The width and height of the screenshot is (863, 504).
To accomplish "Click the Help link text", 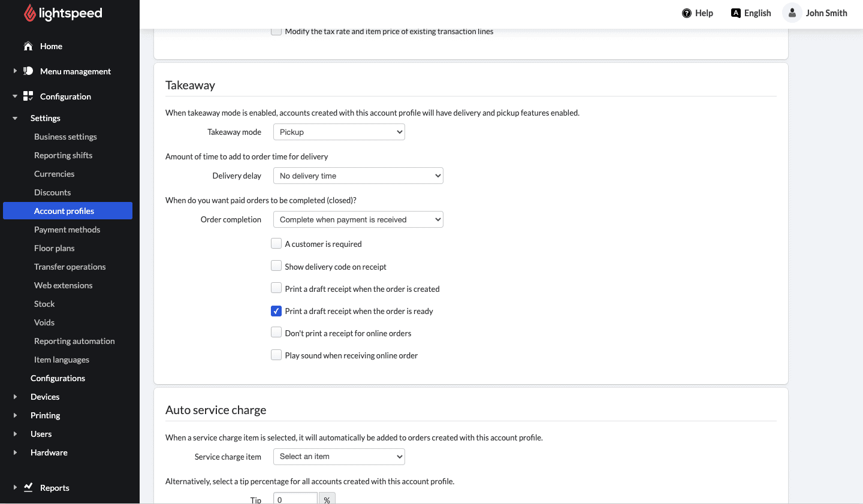I will (x=704, y=13).
